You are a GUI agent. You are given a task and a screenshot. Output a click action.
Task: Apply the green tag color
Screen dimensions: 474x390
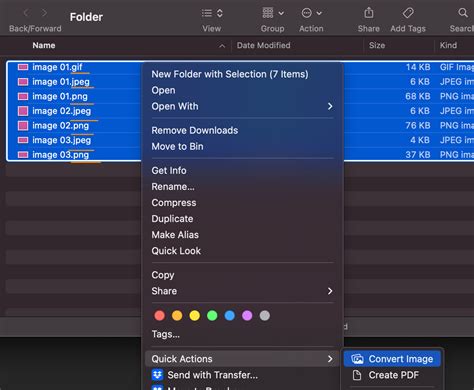coord(212,315)
